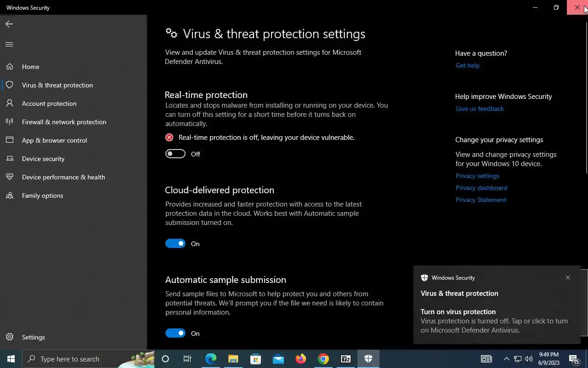This screenshot has width=588, height=368.
Task: Select Home in the sidebar
Action: pos(30,67)
